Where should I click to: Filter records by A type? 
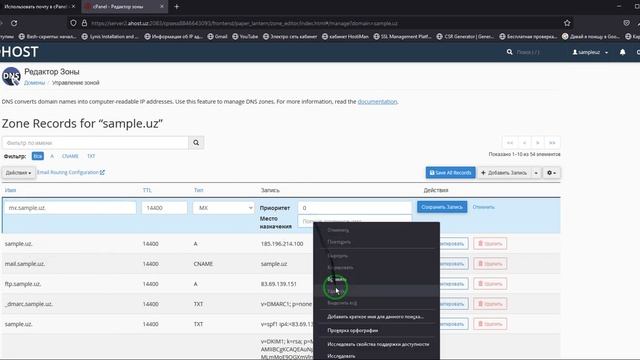52,156
